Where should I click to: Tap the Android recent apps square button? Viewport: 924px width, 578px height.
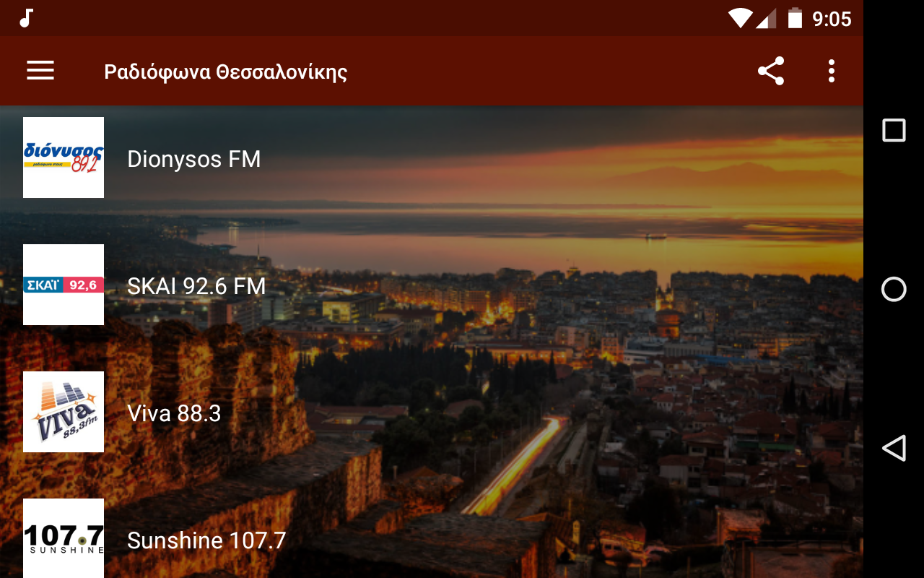[x=894, y=130]
